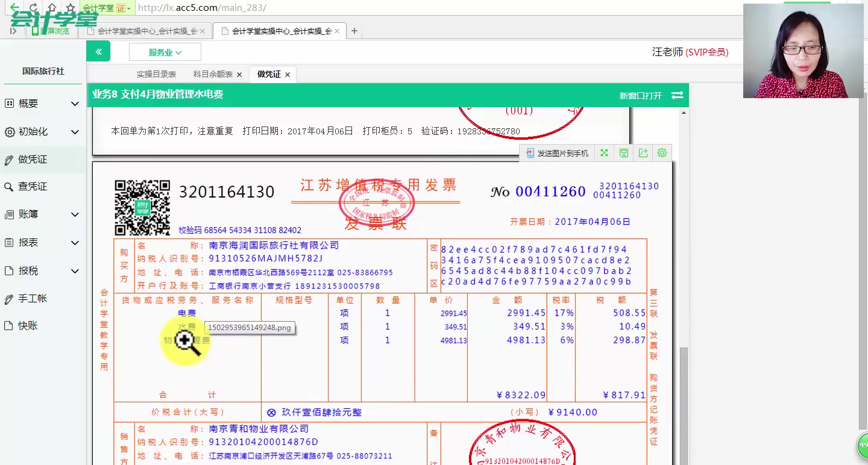The width and height of the screenshot is (868, 465).
Task: Close the first 会计学堂实操中心 browser tab
Action: coord(203,31)
